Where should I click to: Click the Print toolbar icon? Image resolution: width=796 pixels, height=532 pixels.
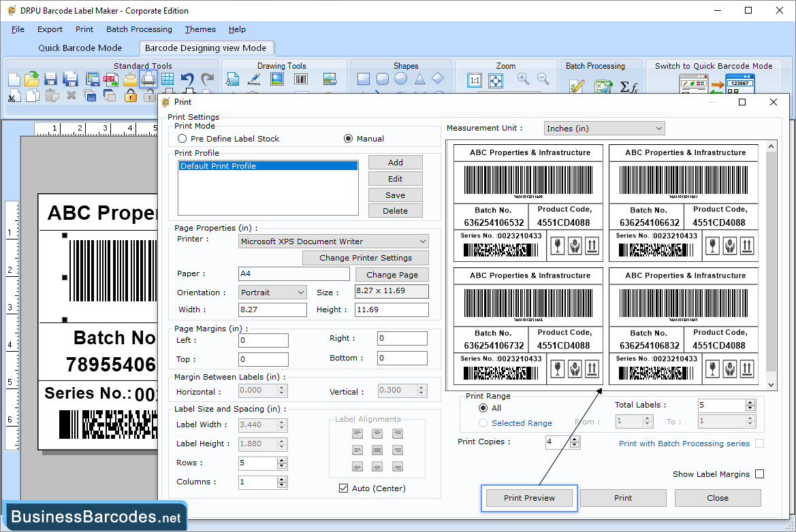148,79
